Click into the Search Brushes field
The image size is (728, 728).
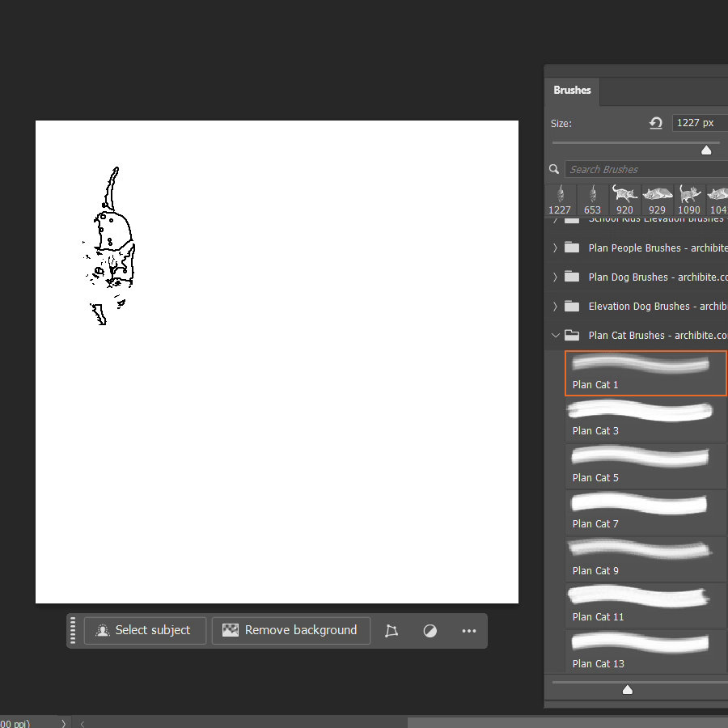(639, 169)
